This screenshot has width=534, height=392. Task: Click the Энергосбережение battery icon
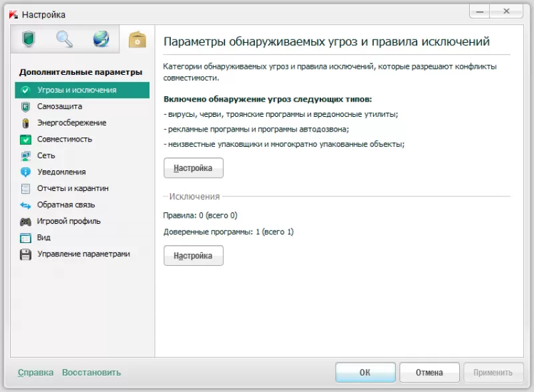[x=25, y=123]
